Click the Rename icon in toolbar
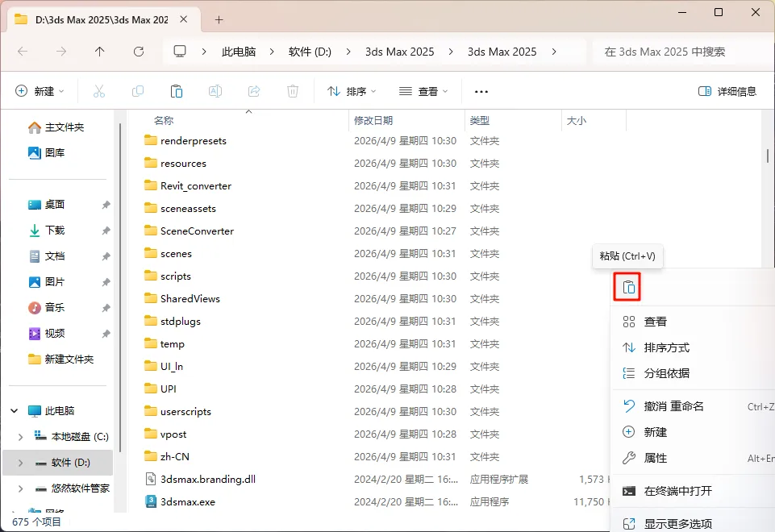This screenshot has width=775, height=532. pyautogui.click(x=215, y=91)
